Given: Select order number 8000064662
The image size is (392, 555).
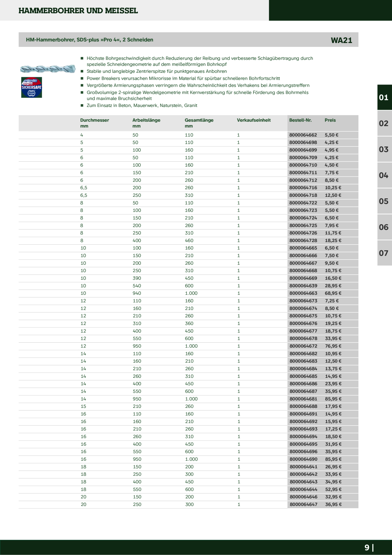Looking at the screenshot, I should point(303,135).
